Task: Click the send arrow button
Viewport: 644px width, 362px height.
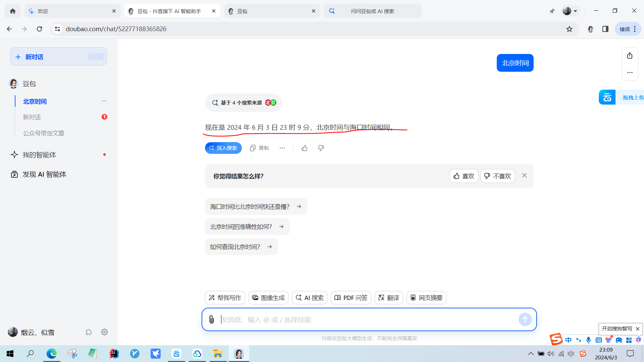Action: (x=525, y=319)
